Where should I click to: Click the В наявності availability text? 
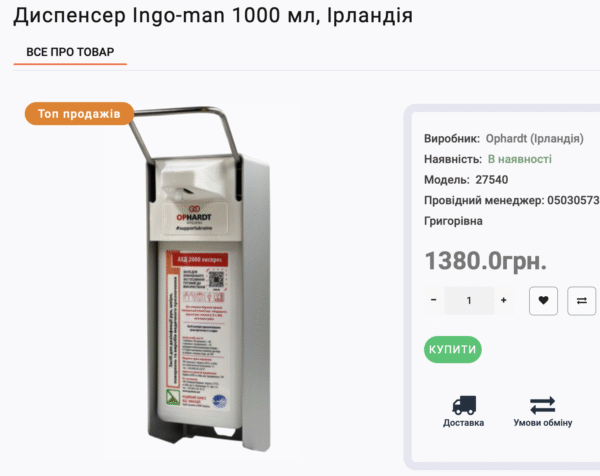520,159
